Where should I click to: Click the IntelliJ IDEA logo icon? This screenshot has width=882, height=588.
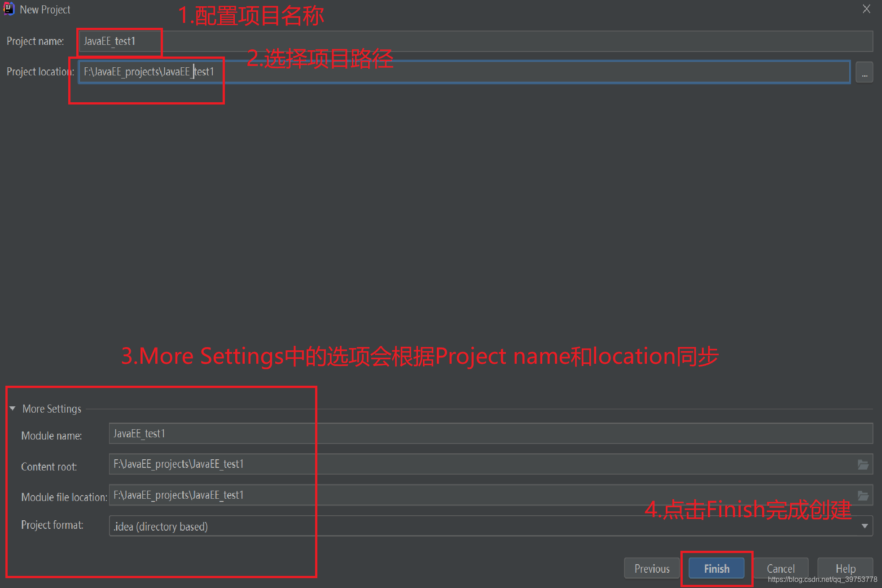click(9, 8)
